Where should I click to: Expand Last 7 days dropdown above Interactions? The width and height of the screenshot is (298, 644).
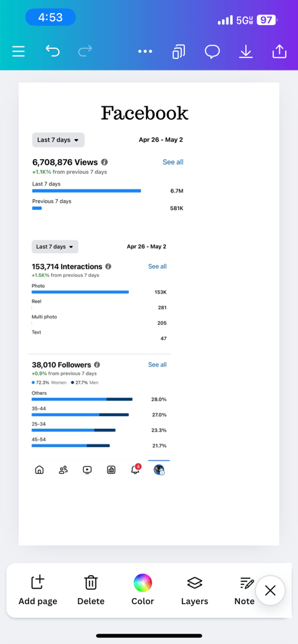click(55, 247)
